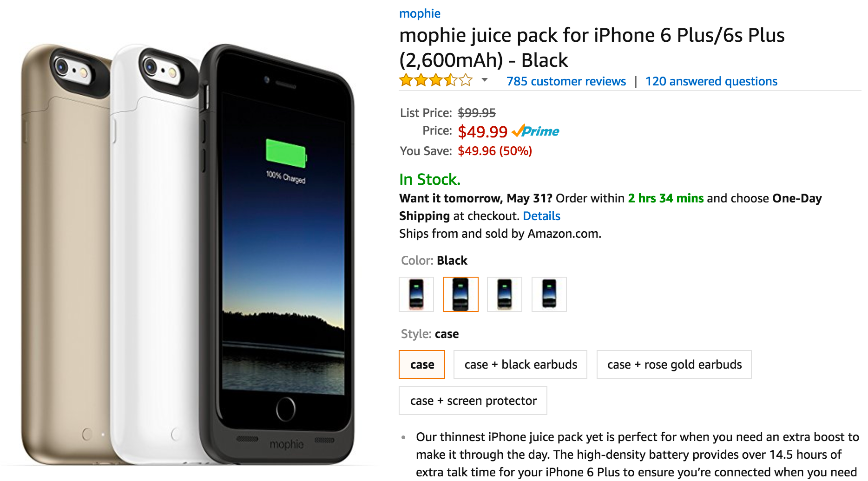
Task: Open the mophie brand link
Action: pos(420,13)
